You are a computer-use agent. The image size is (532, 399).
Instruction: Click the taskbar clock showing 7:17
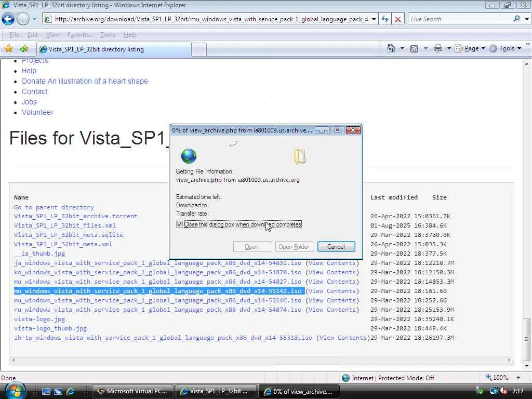point(517,391)
